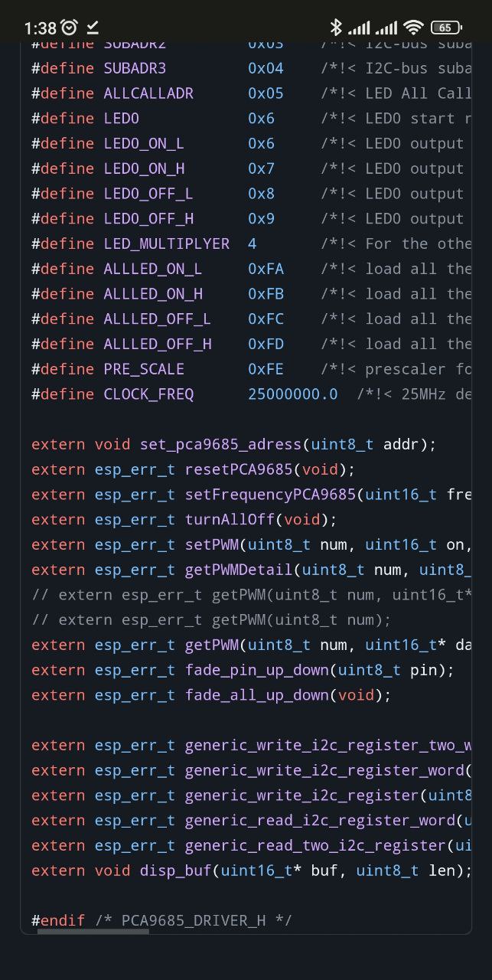Screen dimensions: 492x980
Task: Tap the 25000000.0 constant value
Action: (x=292, y=394)
